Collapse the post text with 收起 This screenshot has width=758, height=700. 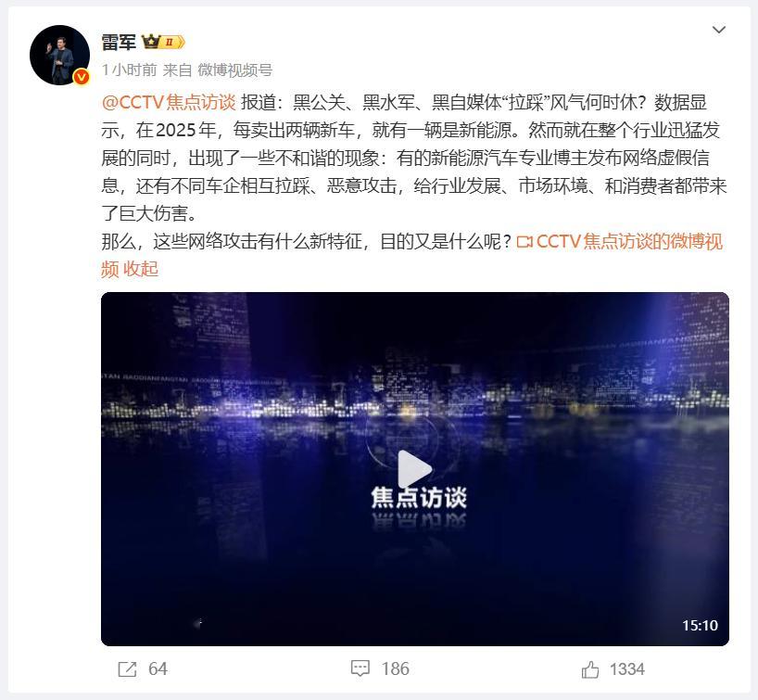coord(141,269)
